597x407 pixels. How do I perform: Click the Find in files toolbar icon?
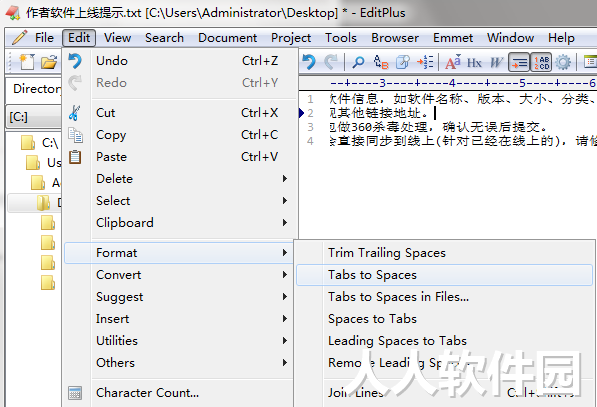pos(403,62)
